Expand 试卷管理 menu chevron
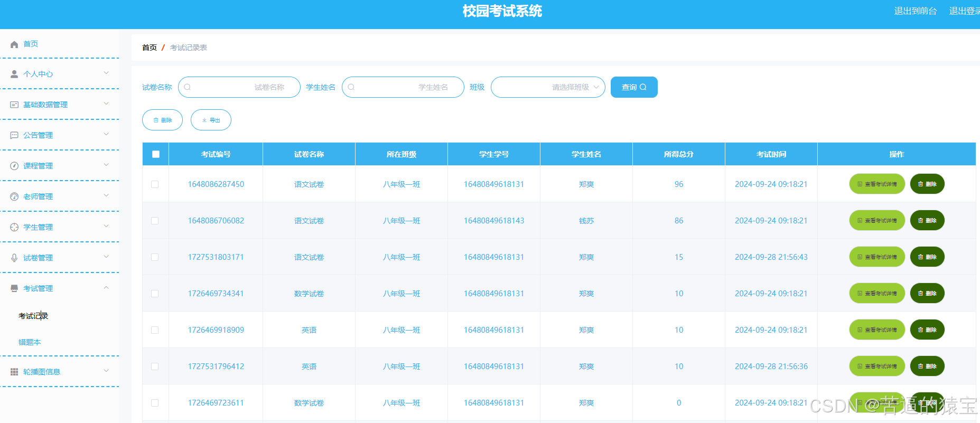 (x=106, y=257)
